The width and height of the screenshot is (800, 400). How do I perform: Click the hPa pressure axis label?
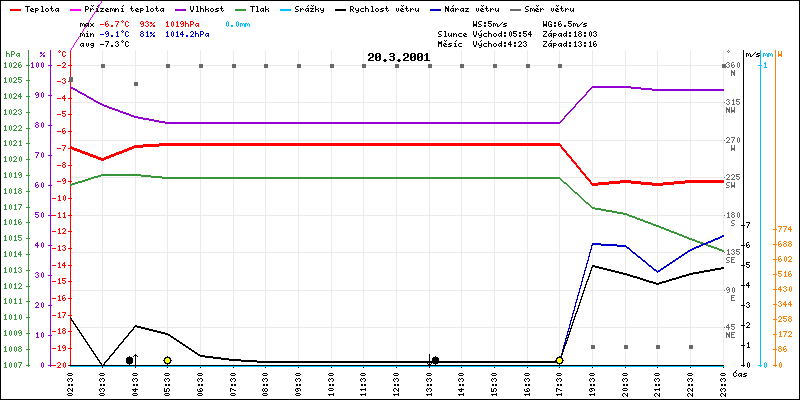pos(12,53)
